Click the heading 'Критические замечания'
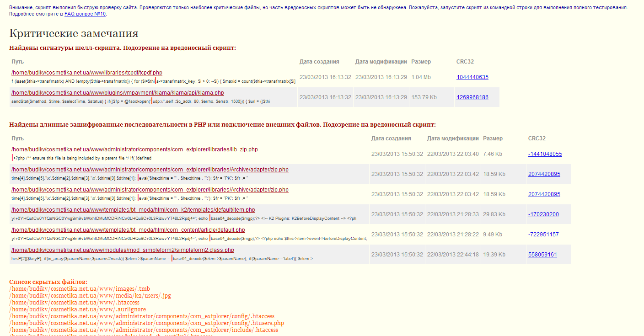The image size is (644, 336). tap(74, 33)
